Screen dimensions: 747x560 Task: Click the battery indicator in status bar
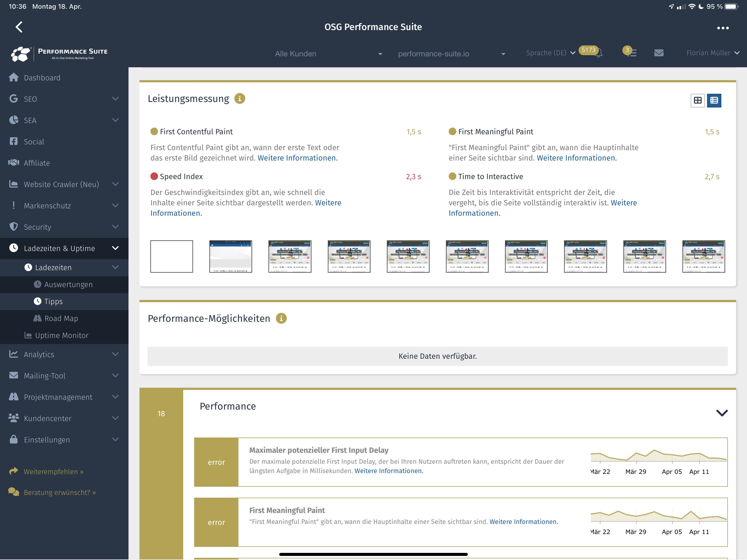(731, 6)
